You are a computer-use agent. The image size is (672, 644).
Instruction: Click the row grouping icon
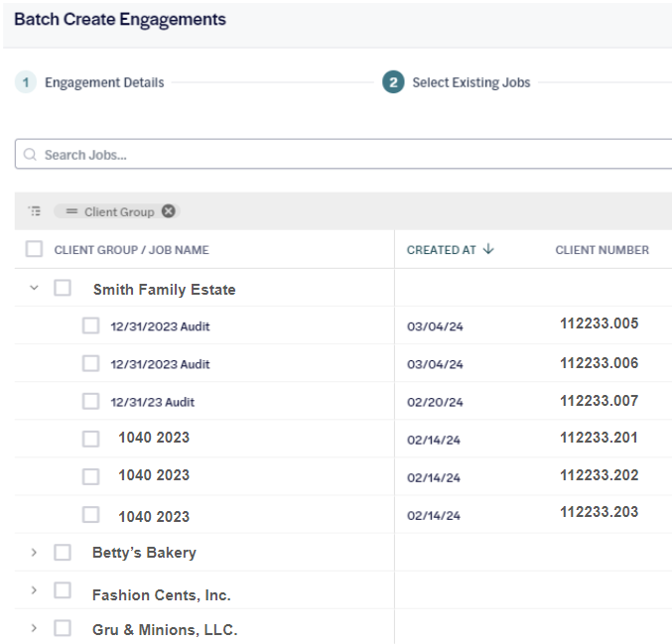point(35,211)
